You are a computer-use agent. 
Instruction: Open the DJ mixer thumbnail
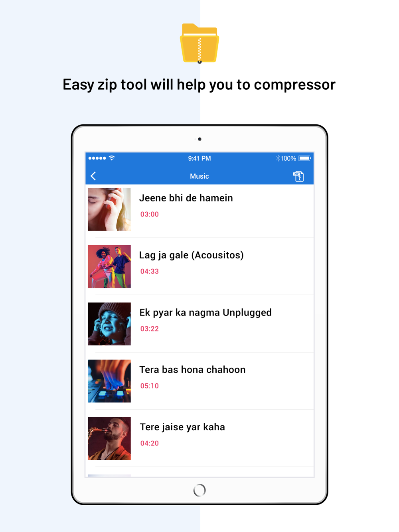tap(109, 381)
